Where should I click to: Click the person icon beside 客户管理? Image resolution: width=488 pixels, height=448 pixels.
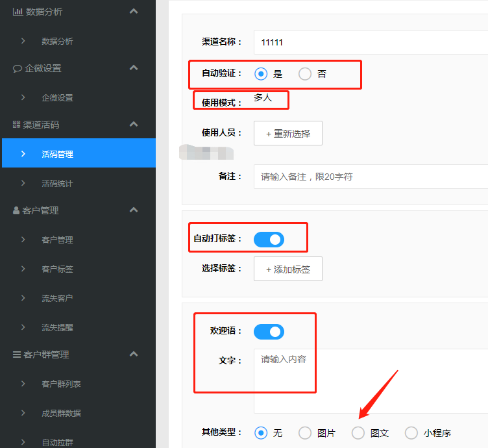[16, 210]
